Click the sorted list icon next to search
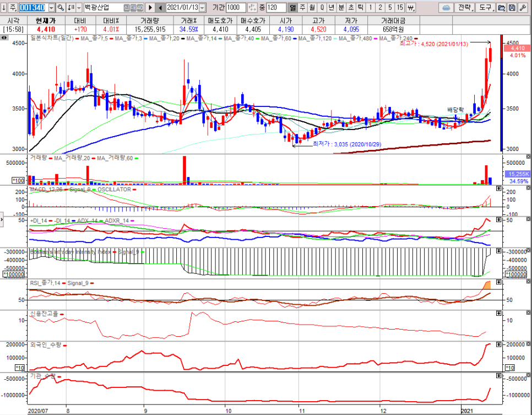The height and width of the screenshot is (415, 532). (71, 8)
